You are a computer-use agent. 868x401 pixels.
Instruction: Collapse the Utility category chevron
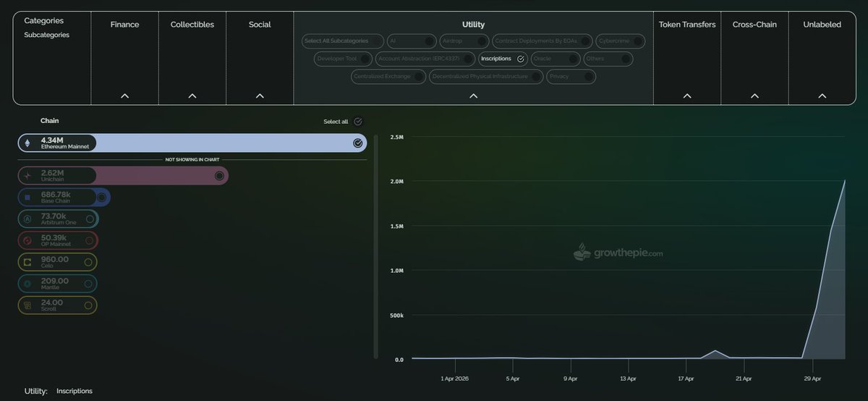[473, 96]
